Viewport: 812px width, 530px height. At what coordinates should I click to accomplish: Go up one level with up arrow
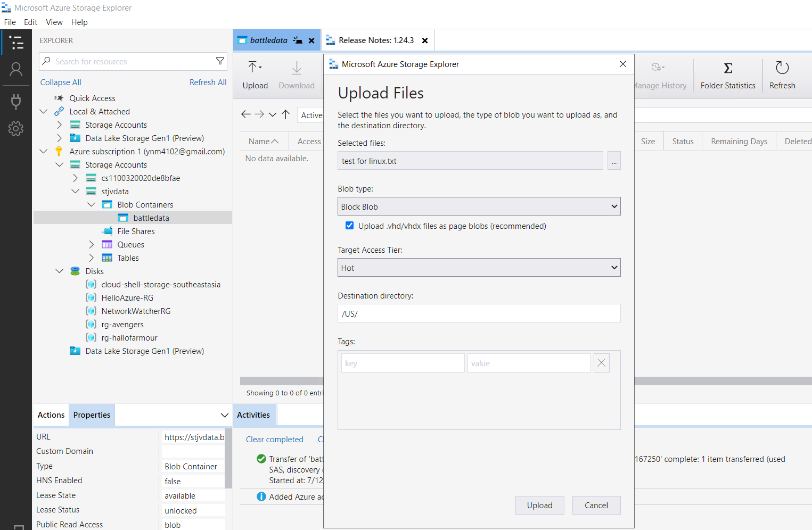286,114
